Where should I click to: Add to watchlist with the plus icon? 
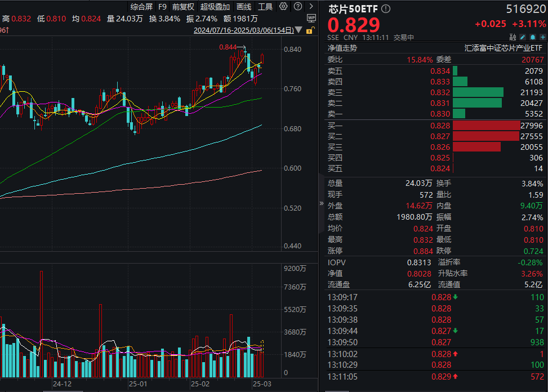point(542,37)
